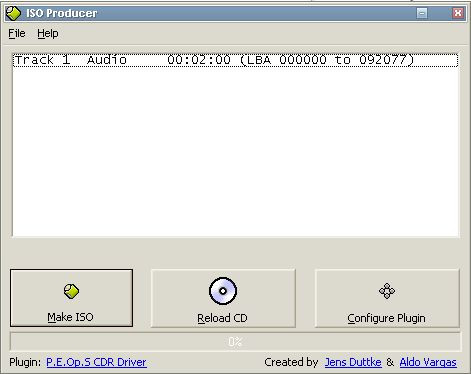Image resolution: width=471 pixels, height=374 pixels.
Task: Open the Jens Duttke author link
Action: tap(353, 362)
